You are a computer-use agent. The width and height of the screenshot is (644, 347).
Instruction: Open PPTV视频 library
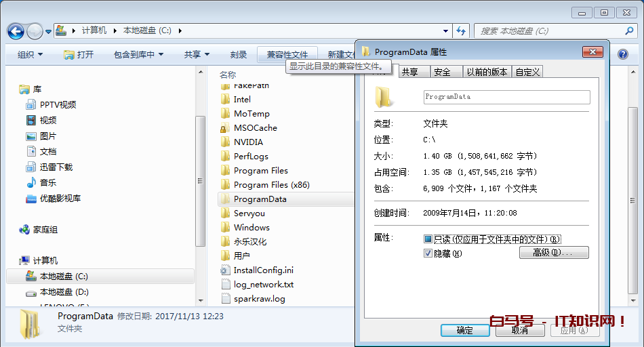tap(58, 105)
